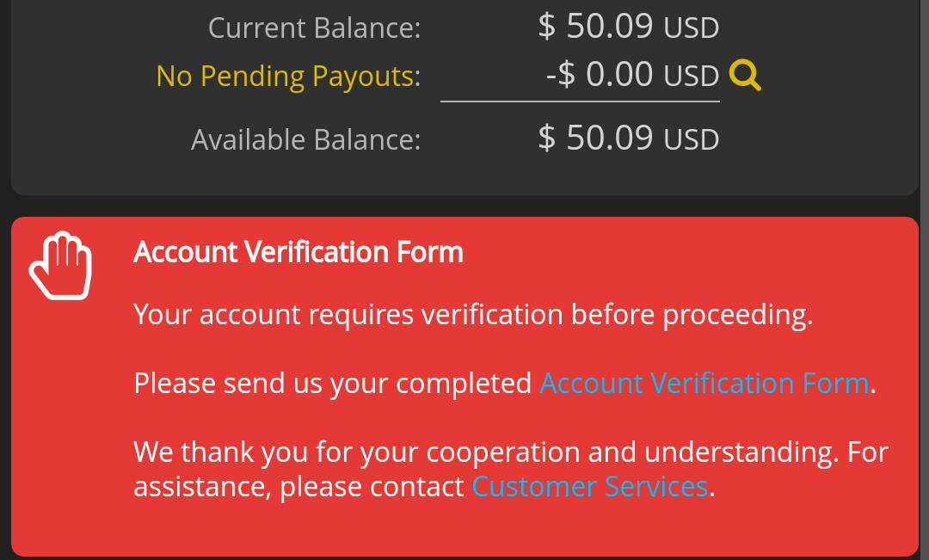Click the 'We thank you for your cooperation' text
Viewport: 929px width, 560px height.
pos(486,452)
